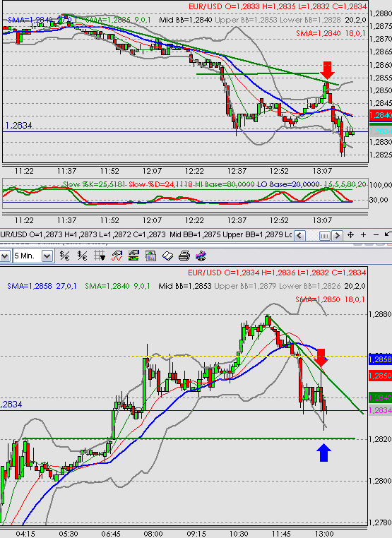
Task: Click the red 1,2840 SMA price tag in upper chart
Action: coord(380,115)
